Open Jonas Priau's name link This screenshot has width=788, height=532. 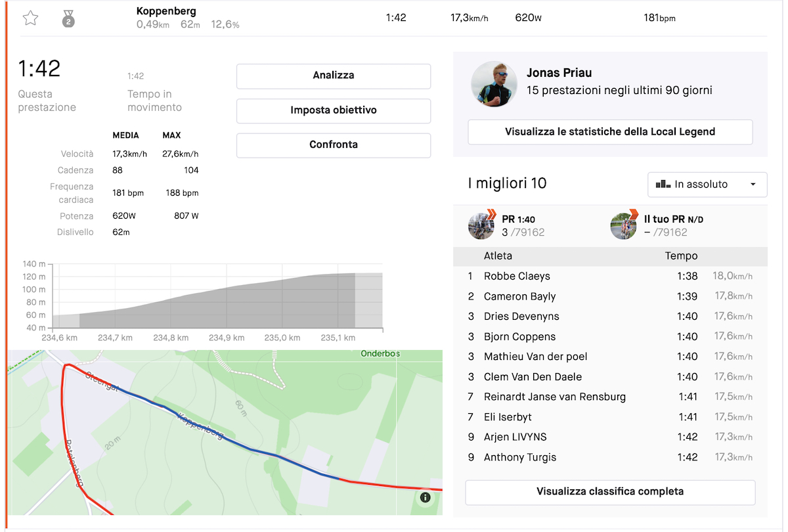click(559, 73)
